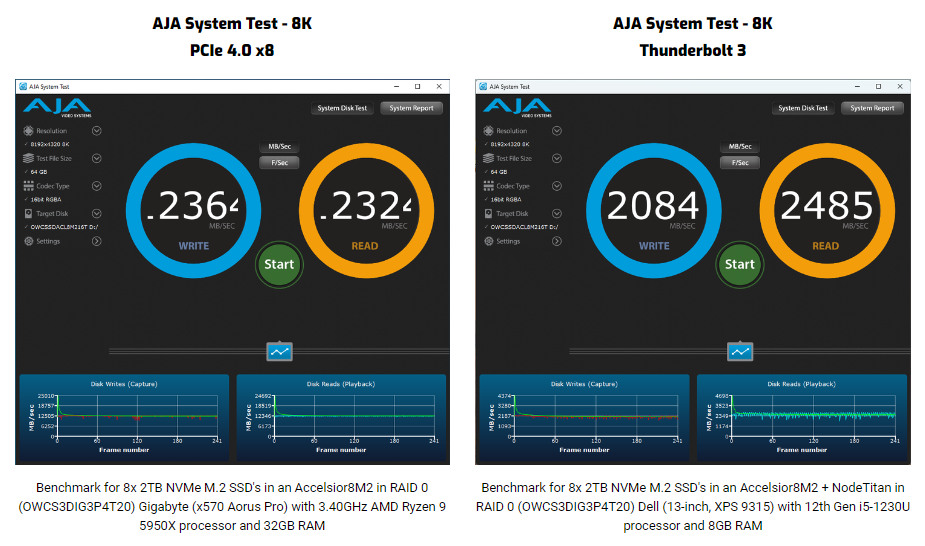This screenshot has height=546, width=925.
Task: Click title bar app icon, PCIe window
Action: 23,87
